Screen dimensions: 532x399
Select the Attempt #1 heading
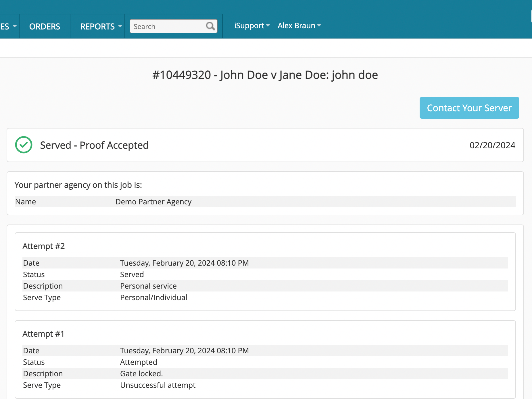point(43,334)
